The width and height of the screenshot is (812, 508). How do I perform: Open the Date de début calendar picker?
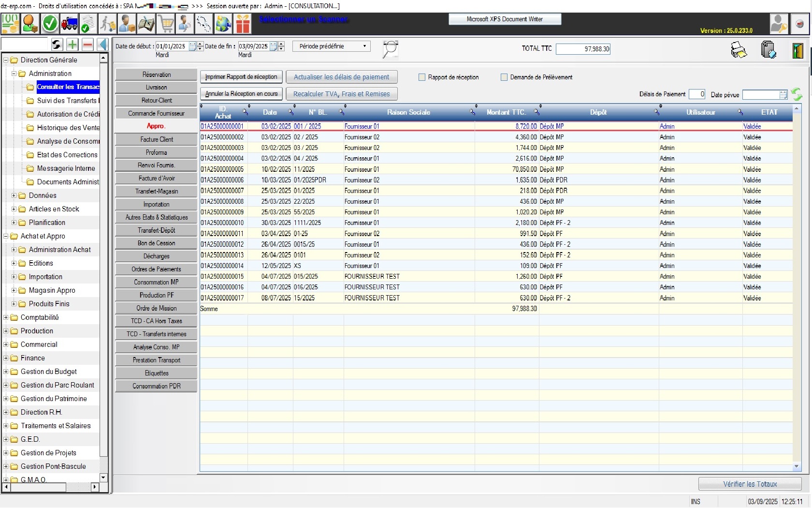[x=192, y=46]
